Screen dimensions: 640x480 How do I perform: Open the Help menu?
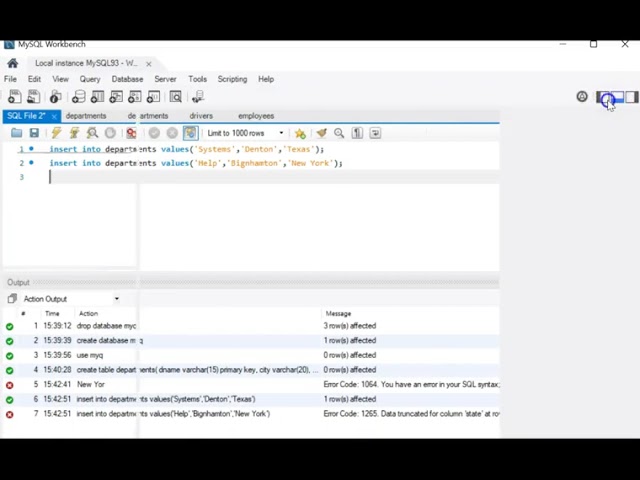tap(266, 79)
